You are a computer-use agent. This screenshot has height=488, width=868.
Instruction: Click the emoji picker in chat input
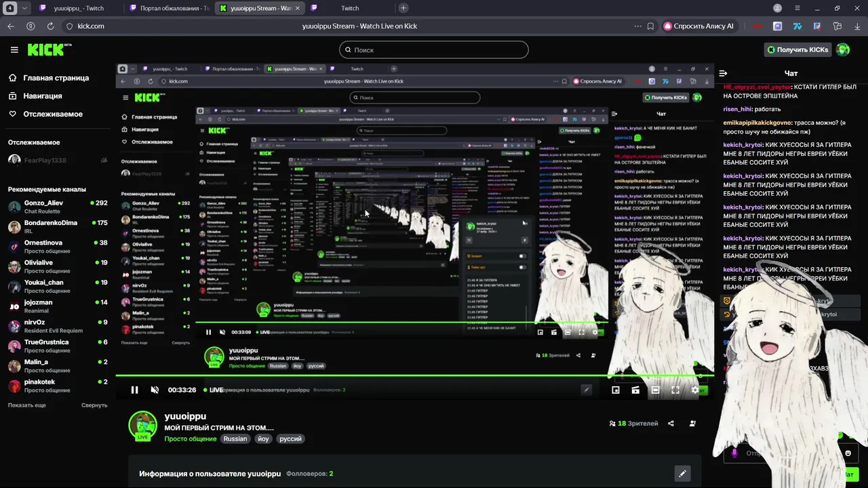848,453
